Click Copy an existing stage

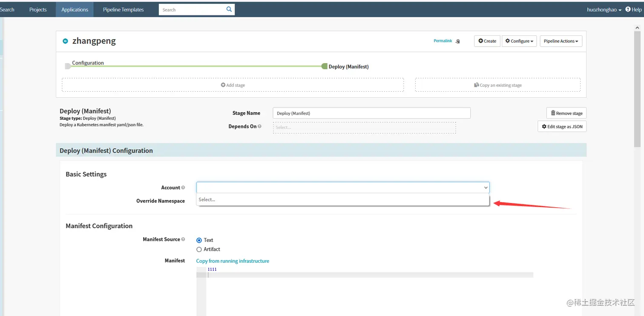[498, 85]
